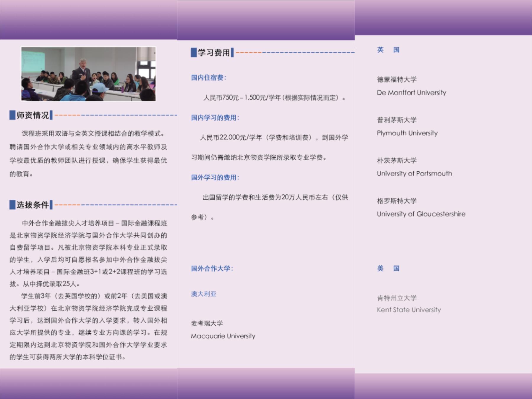Click Plymouth University name
532x399 pixels.
click(407, 133)
